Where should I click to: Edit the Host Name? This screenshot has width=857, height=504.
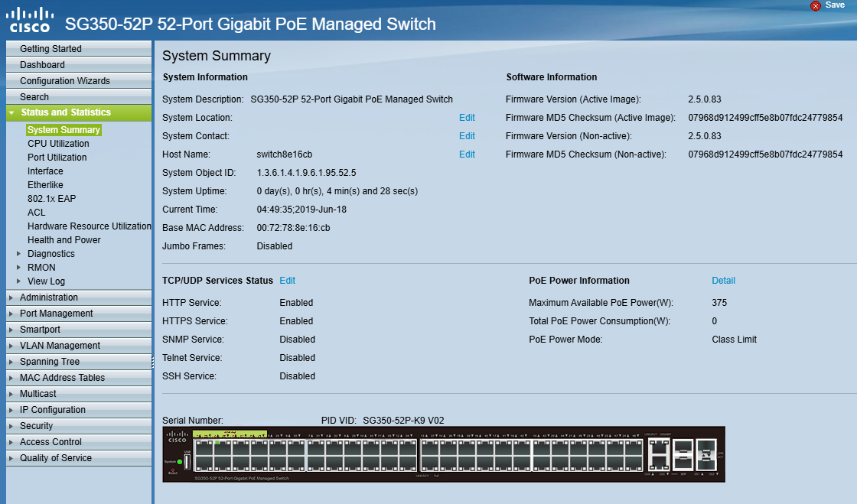(467, 154)
